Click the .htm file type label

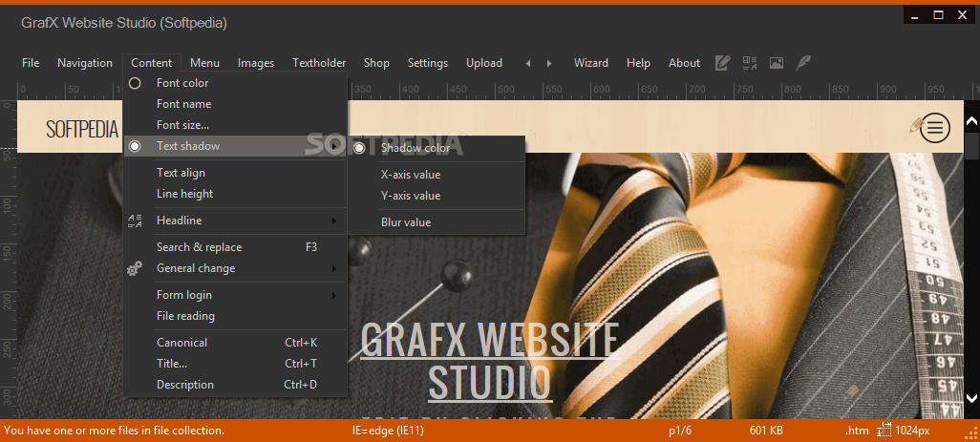coord(857,431)
